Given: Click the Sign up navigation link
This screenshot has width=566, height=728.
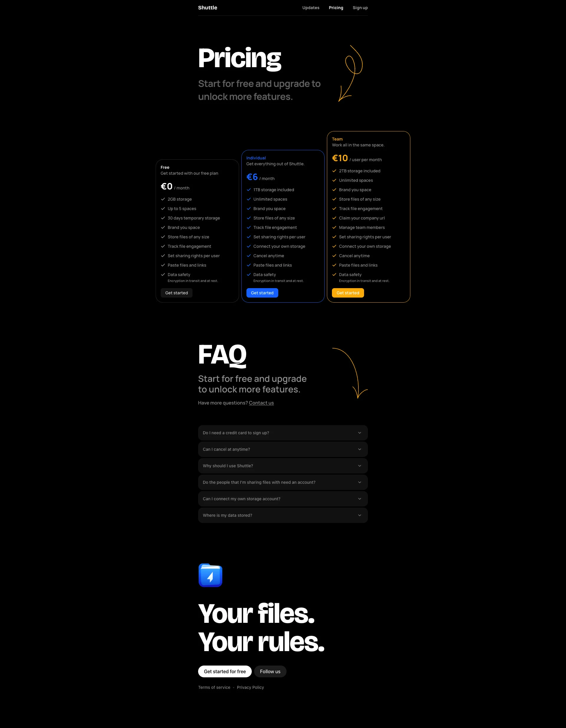Looking at the screenshot, I should click(x=360, y=8).
